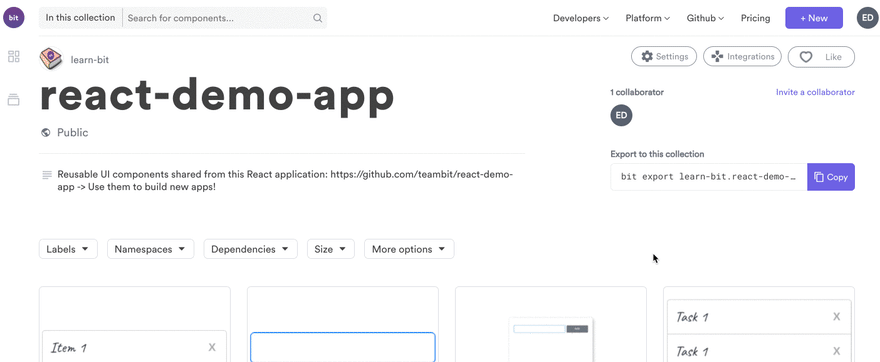The width and height of the screenshot is (880, 362).
Task: Click the Export to this collection label
Action: [x=657, y=154]
